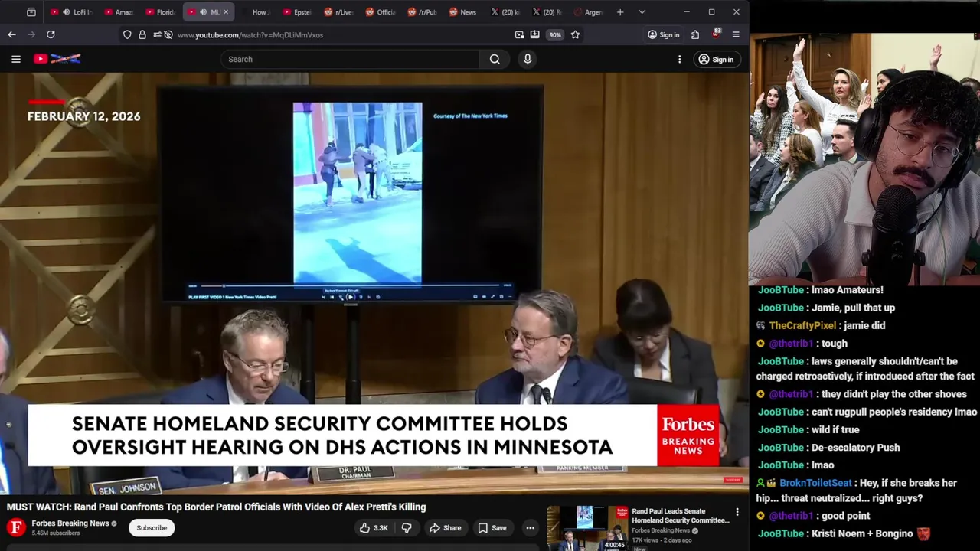Image resolution: width=980 pixels, height=551 pixels.
Task: Click the address bar URL
Action: (x=250, y=35)
